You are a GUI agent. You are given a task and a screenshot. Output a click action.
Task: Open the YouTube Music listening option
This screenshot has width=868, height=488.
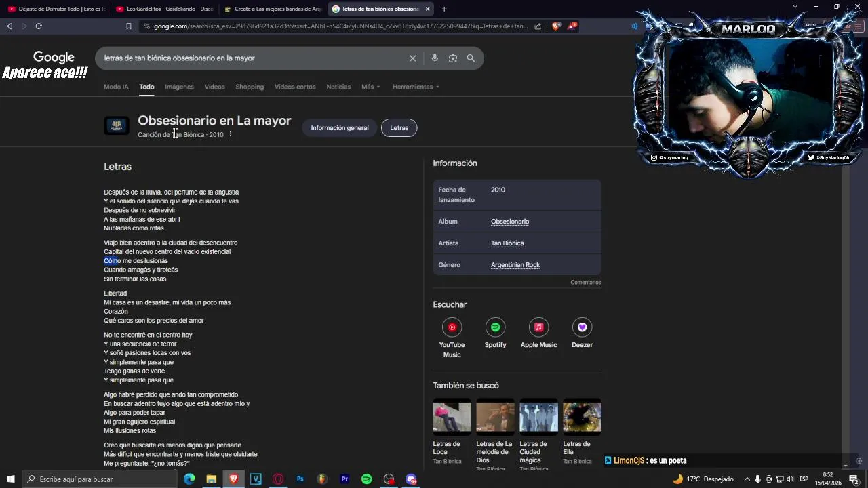(452, 327)
